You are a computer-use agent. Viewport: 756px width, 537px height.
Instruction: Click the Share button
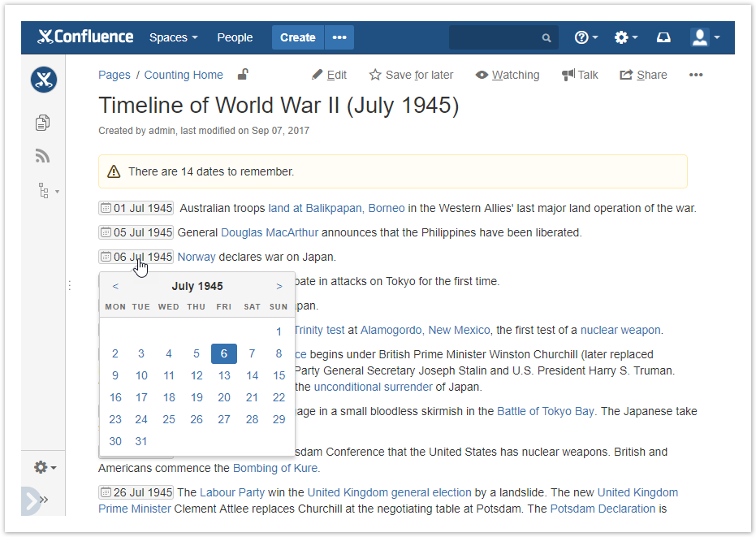pos(643,75)
